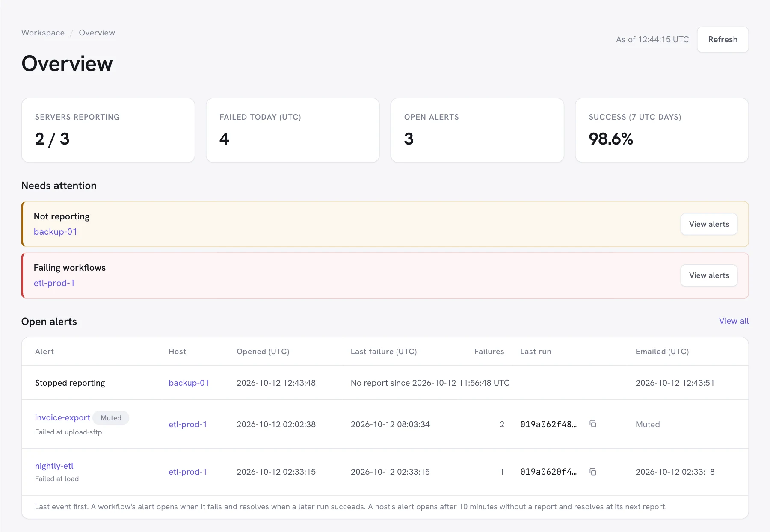Click run ID 019a062f48… text
Viewport: 770px width, 532px height.
(548, 424)
